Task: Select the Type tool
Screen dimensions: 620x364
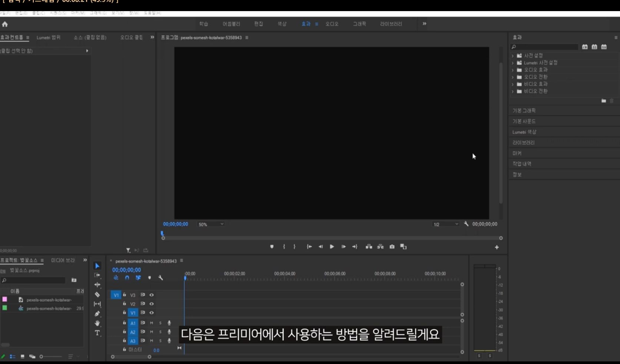Action: tap(97, 333)
